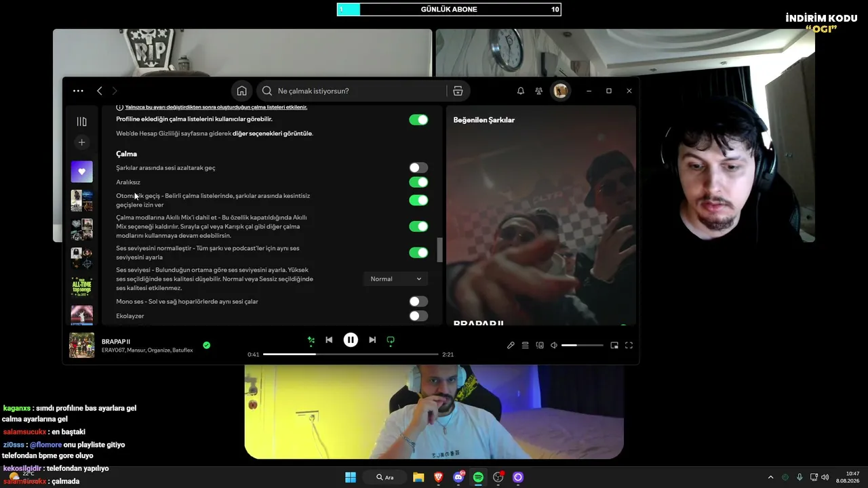Screen dimensions: 868x488
Task: Click the green saved-to-library checkmark
Action: coord(207,345)
